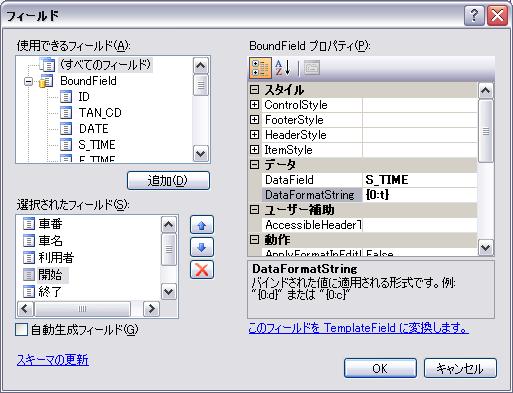Delete selected field with red X
Viewport: 513px width, 393px height.
click(202, 270)
